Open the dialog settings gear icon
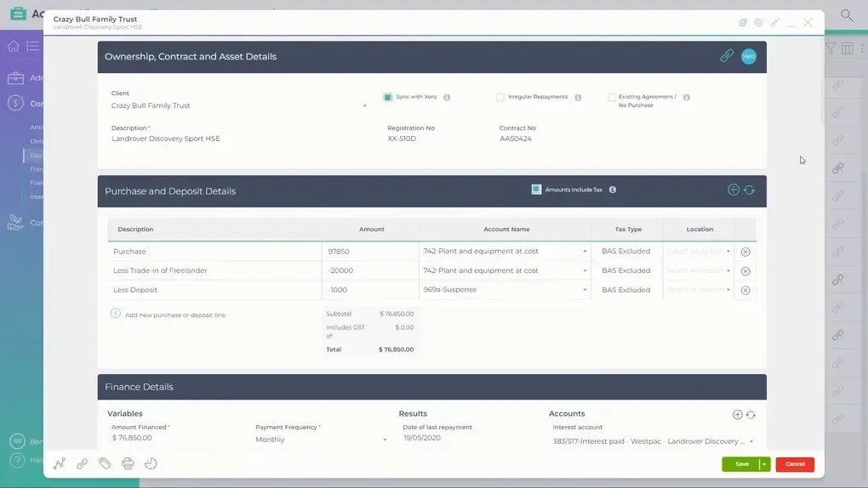 coord(758,23)
